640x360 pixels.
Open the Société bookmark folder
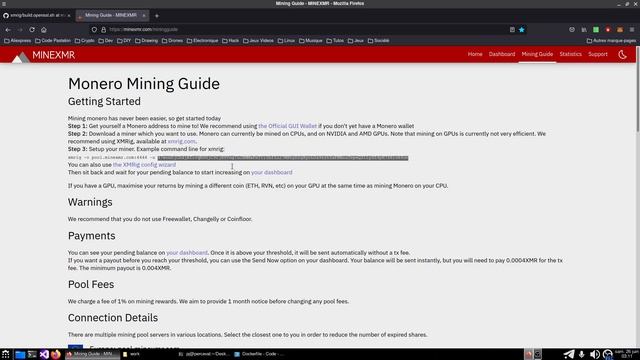click(378, 41)
